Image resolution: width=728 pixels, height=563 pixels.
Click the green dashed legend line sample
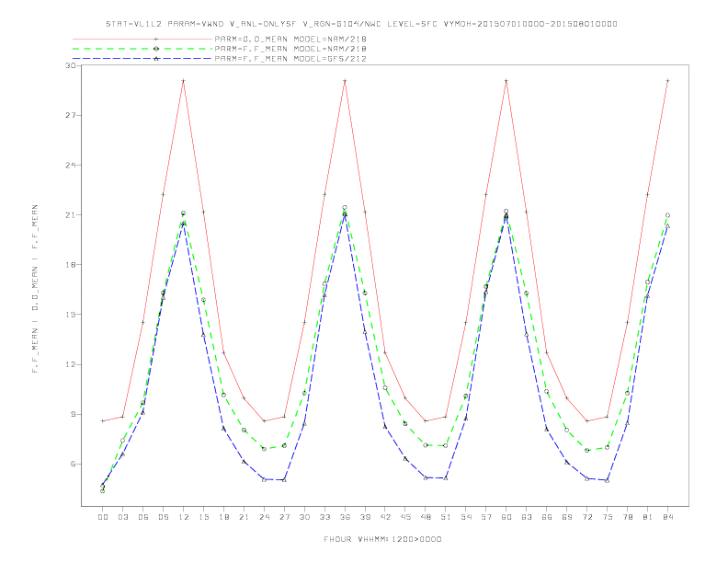[142, 49]
